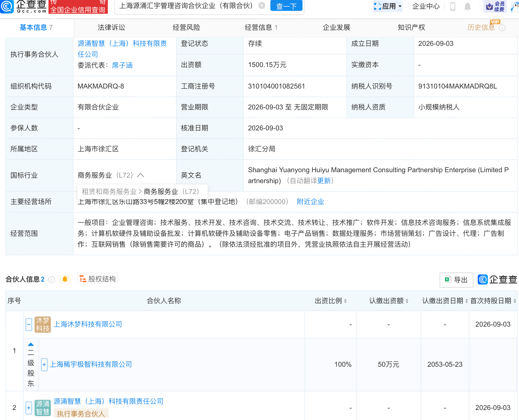The width and height of the screenshot is (519, 420).
Task: Open 企业中心 link in header
Action: tap(426, 6)
